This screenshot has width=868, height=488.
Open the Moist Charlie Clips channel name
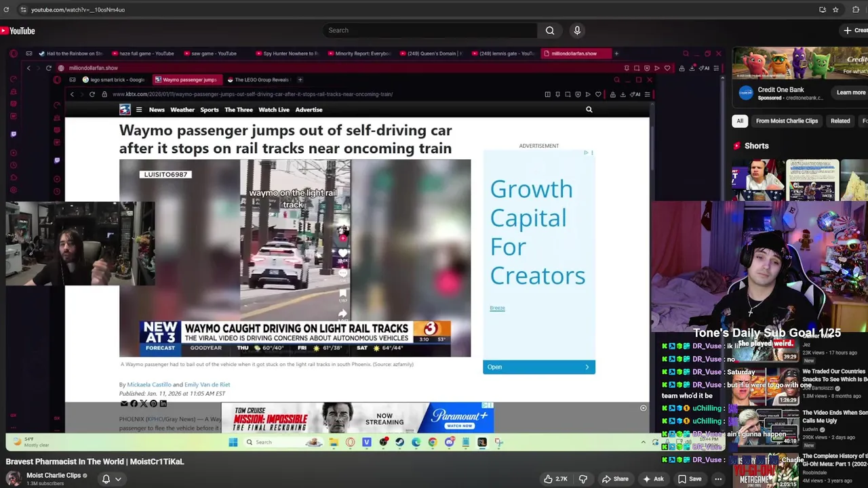coord(54,475)
